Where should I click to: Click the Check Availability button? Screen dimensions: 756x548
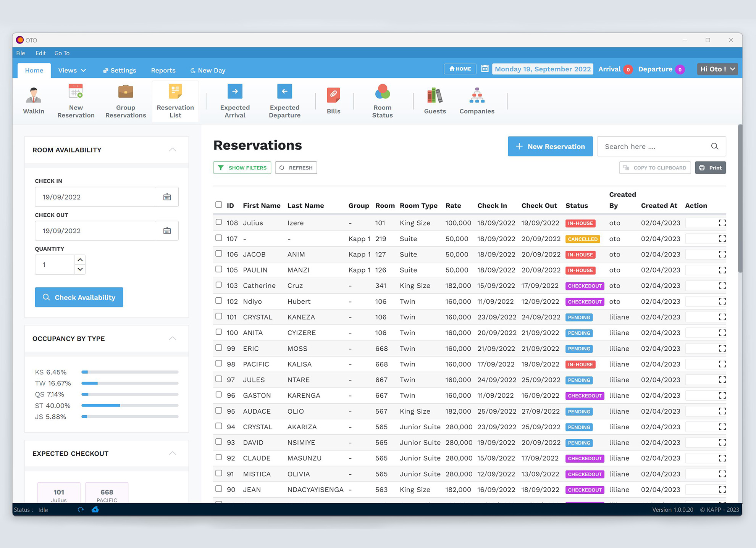pyautogui.click(x=79, y=297)
